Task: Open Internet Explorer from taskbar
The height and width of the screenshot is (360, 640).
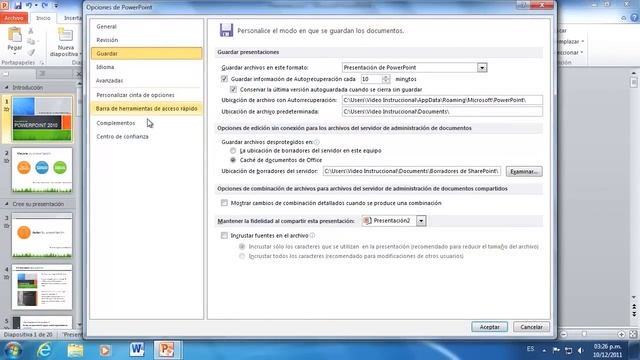Action: (x=44, y=350)
